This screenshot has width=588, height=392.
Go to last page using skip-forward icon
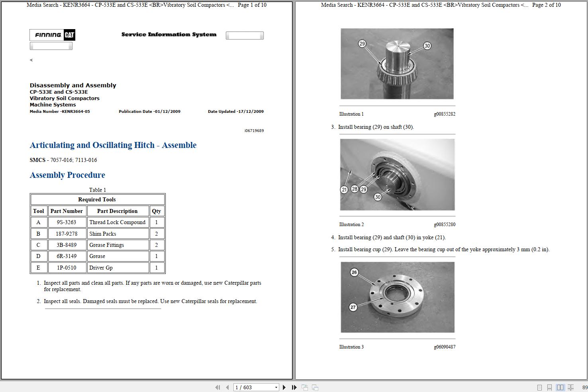pyautogui.click(x=294, y=387)
